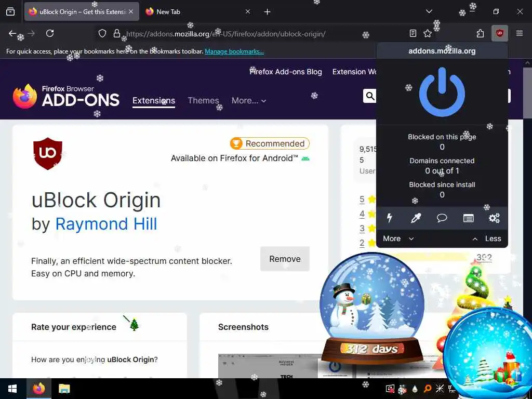Image resolution: width=532 pixels, height=399 pixels.
Task: Open the 3-star ratings link
Action: point(362,228)
